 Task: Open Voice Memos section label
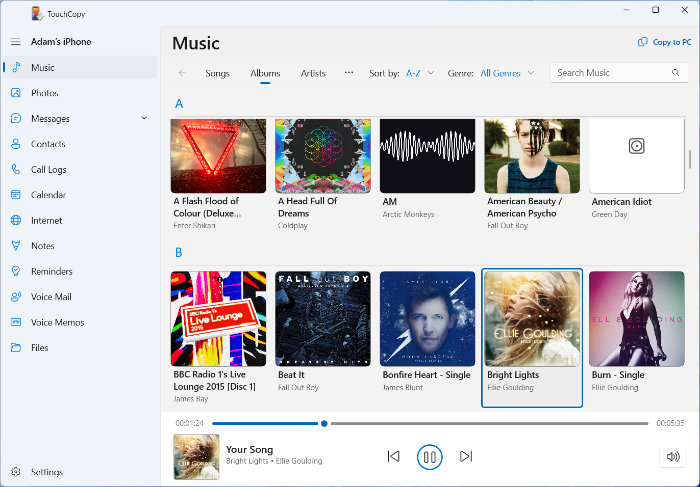58,322
